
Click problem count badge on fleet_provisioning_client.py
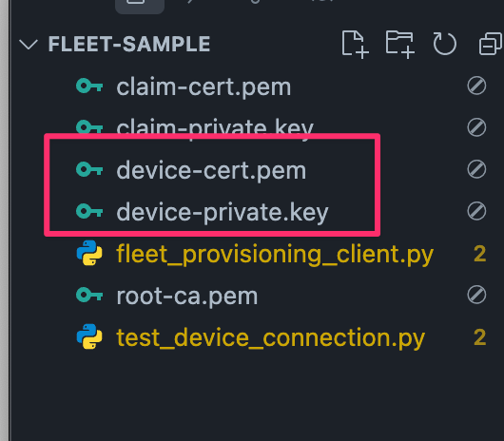click(x=479, y=254)
